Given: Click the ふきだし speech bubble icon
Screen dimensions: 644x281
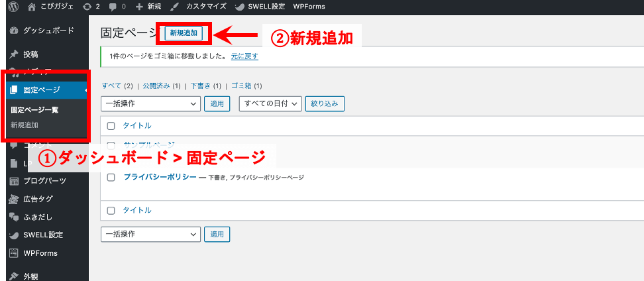Looking at the screenshot, I should [x=14, y=217].
